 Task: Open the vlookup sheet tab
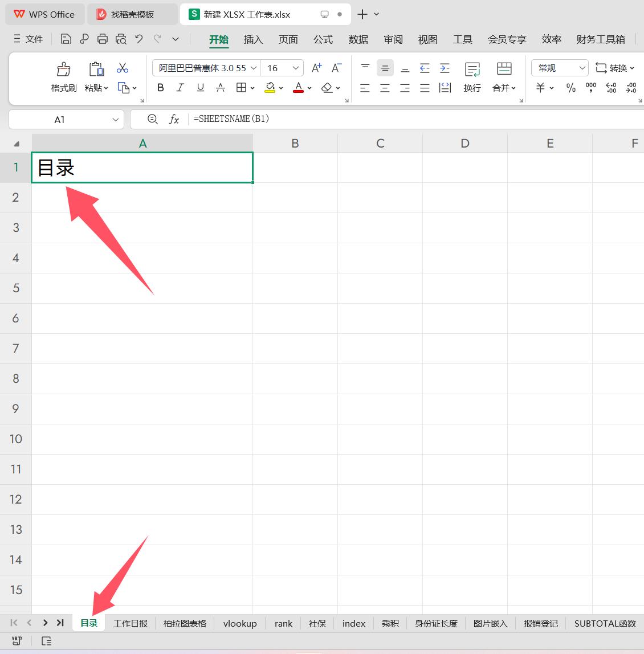coord(240,623)
